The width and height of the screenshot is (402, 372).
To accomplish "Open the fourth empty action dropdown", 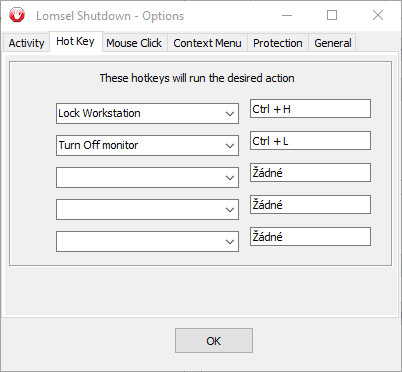I will [x=147, y=209].
